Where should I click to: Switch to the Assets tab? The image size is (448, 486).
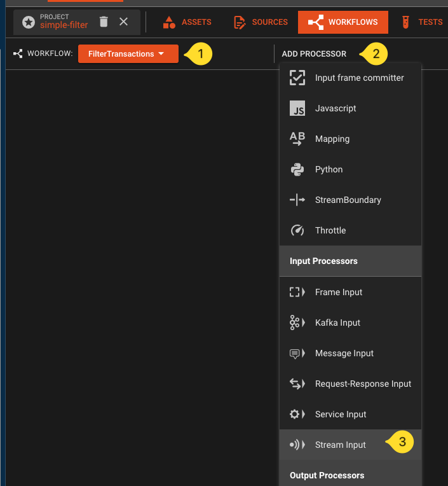(187, 22)
